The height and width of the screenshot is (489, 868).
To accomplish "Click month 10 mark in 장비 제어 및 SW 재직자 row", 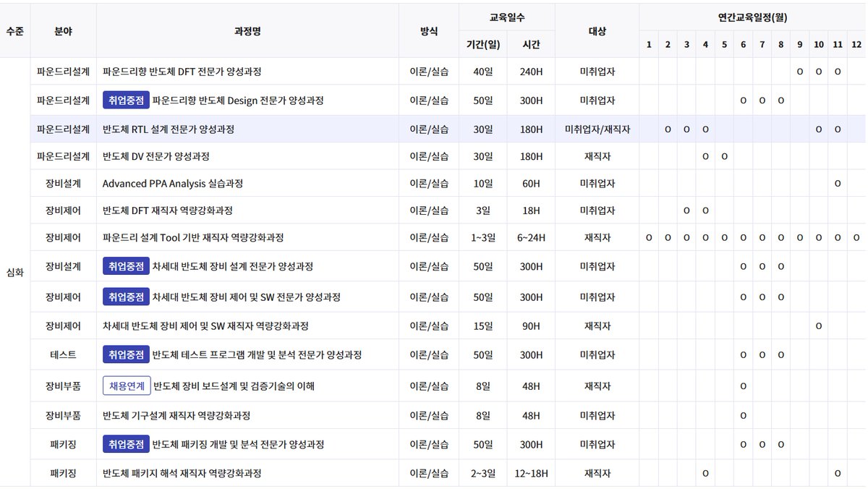I will tap(818, 326).
